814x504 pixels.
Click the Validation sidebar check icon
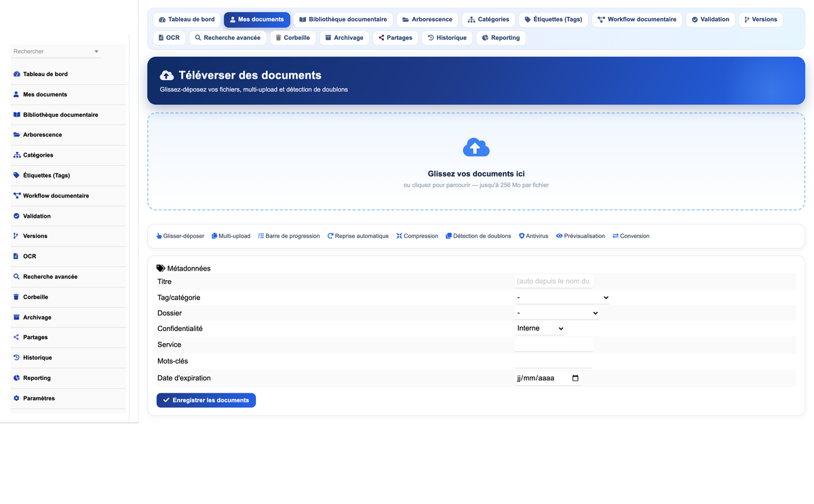[17, 216]
